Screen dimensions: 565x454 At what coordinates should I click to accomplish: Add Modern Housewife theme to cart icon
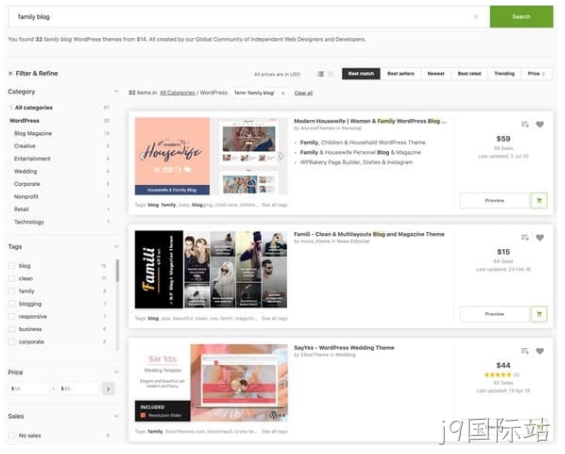click(539, 200)
